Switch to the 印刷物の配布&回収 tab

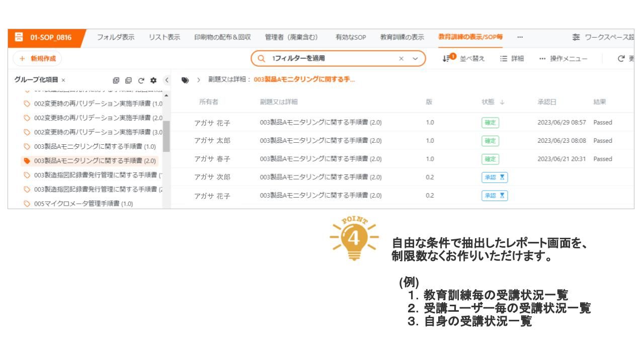click(x=222, y=37)
